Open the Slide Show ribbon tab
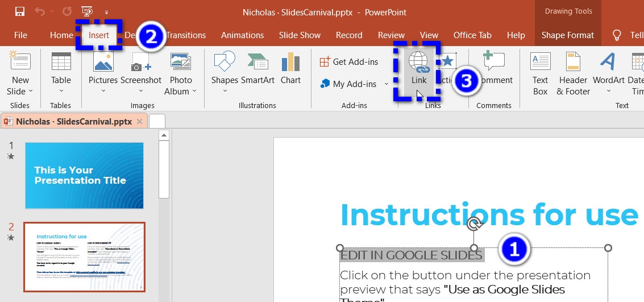This screenshot has width=644, height=302. click(x=300, y=35)
